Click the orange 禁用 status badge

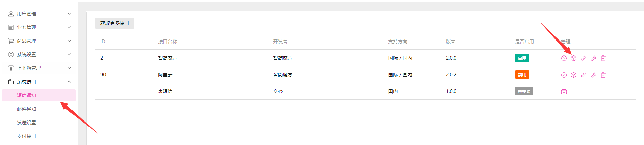(522, 75)
